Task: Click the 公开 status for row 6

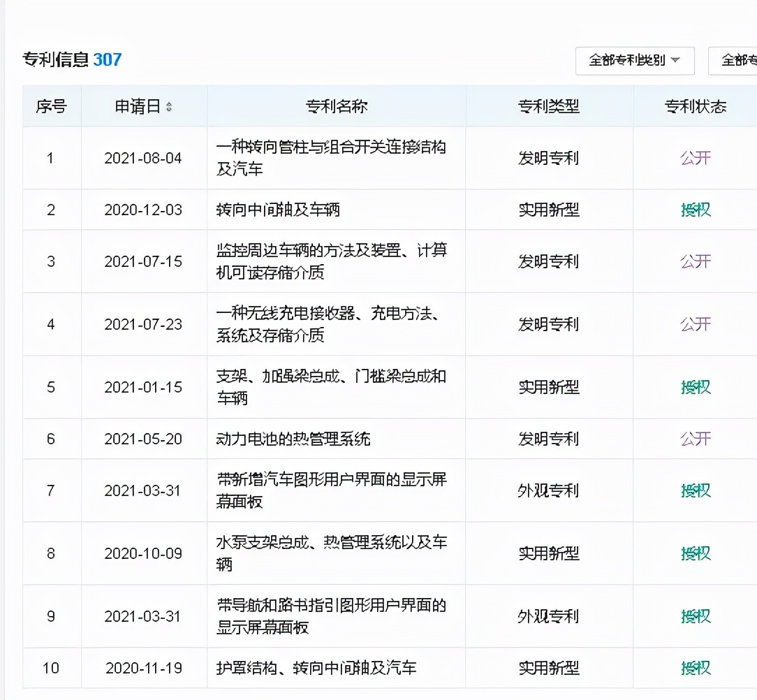Action: tap(696, 439)
